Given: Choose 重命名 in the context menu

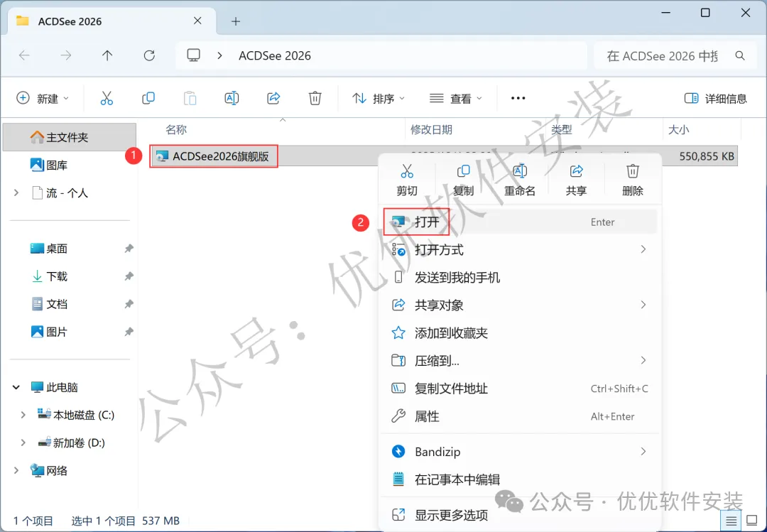Looking at the screenshot, I should pos(519,180).
